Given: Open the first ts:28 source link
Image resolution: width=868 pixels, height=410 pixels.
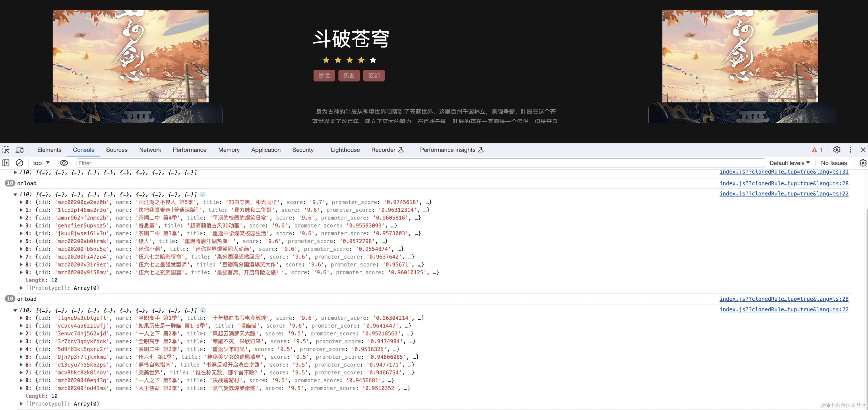Looking at the screenshot, I should [x=784, y=183].
